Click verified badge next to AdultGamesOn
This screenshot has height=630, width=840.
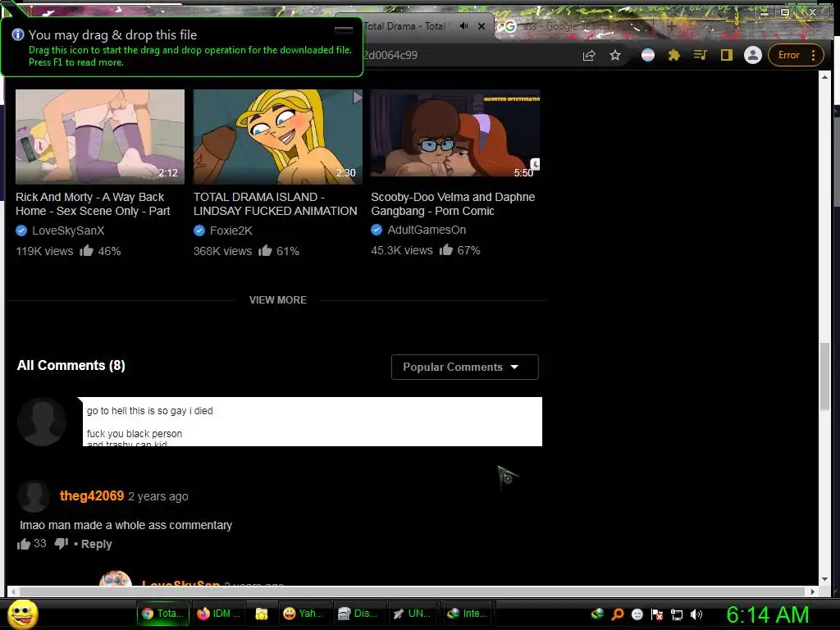377,230
